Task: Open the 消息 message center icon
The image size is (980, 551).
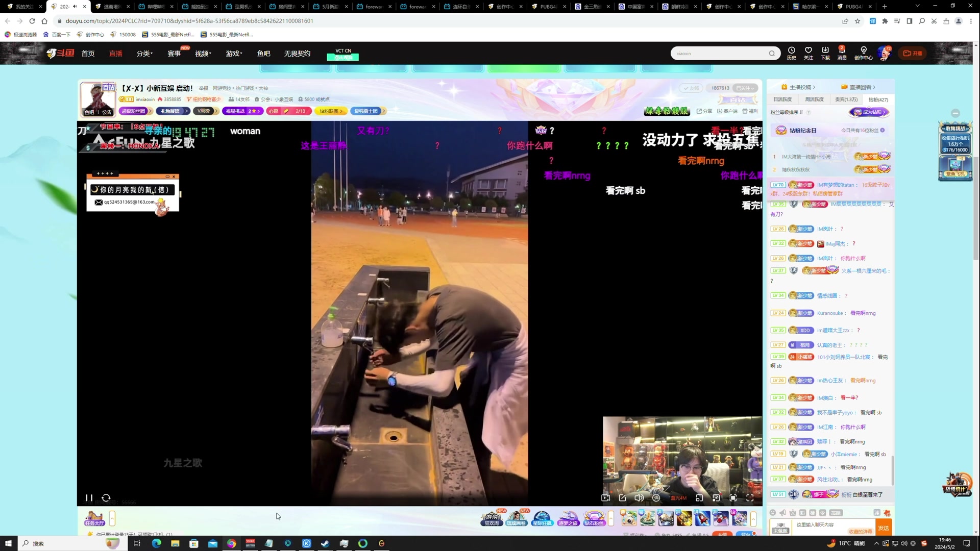Action: click(842, 53)
